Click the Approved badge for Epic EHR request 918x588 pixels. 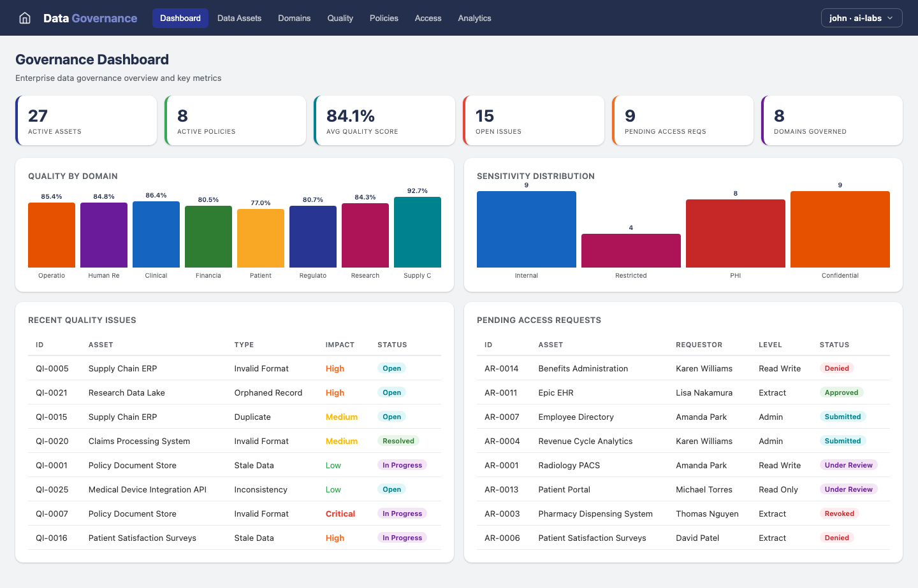click(x=841, y=392)
